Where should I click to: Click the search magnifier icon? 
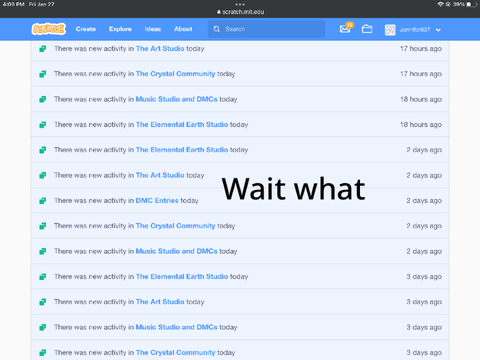pyautogui.click(x=217, y=29)
